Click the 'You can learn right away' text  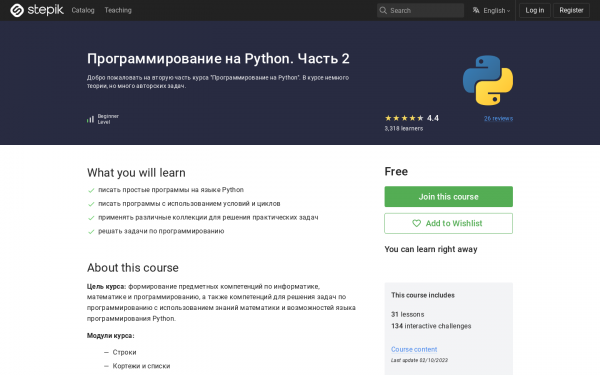click(431, 249)
